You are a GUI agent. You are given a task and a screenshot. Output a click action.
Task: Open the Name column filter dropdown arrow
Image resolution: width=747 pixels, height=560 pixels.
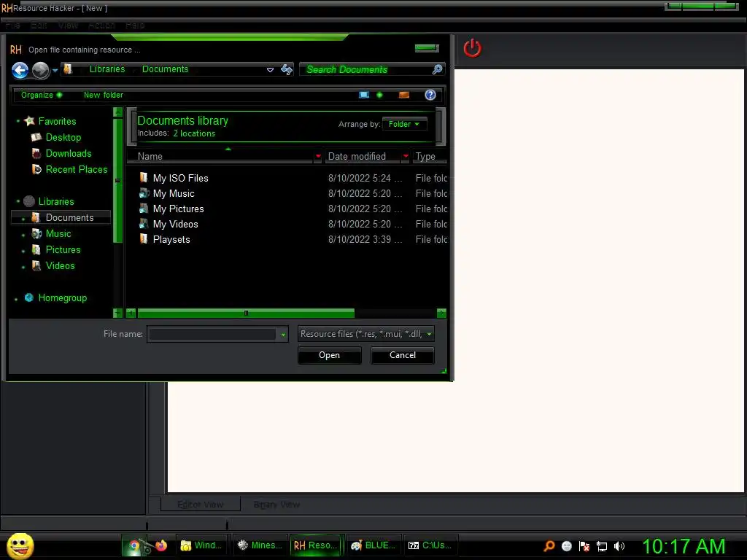coord(318,156)
